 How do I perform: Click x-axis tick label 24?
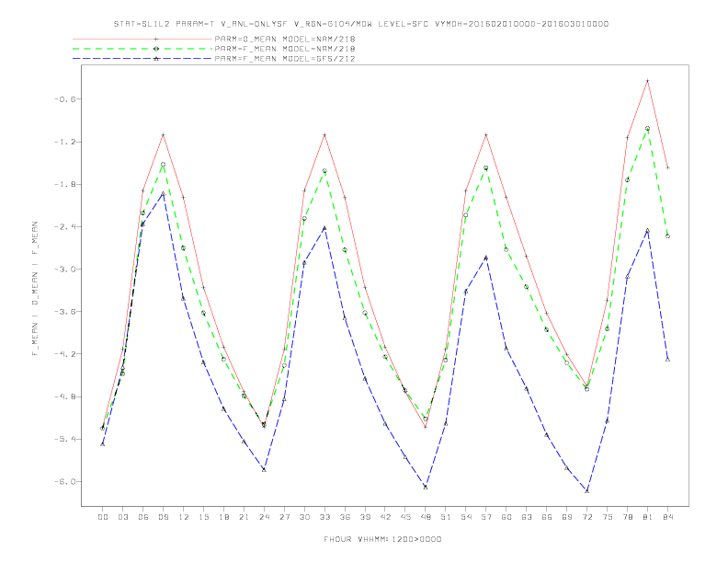tap(264, 517)
